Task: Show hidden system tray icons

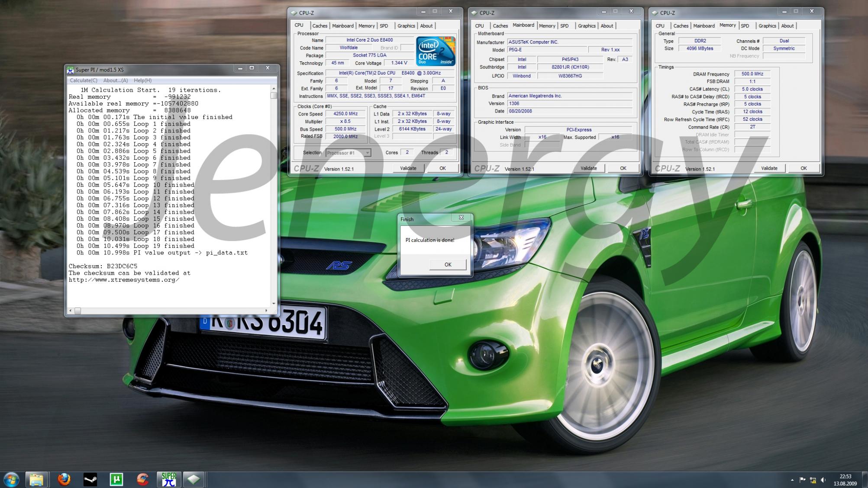Action: coord(792,480)
